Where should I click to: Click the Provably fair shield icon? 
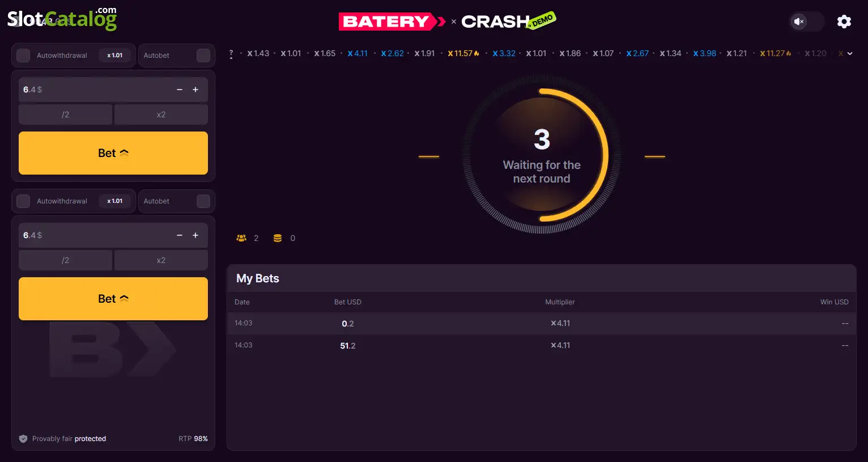[x=23, y=439]
